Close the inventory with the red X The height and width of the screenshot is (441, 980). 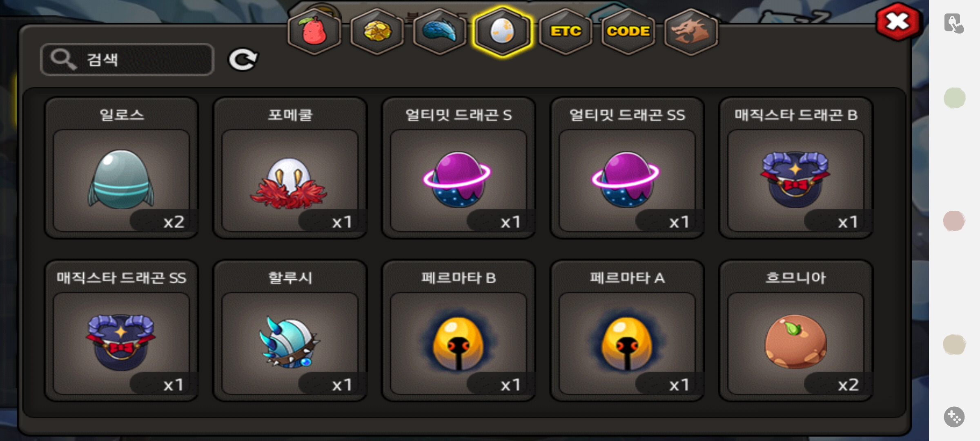coord(898,22)
